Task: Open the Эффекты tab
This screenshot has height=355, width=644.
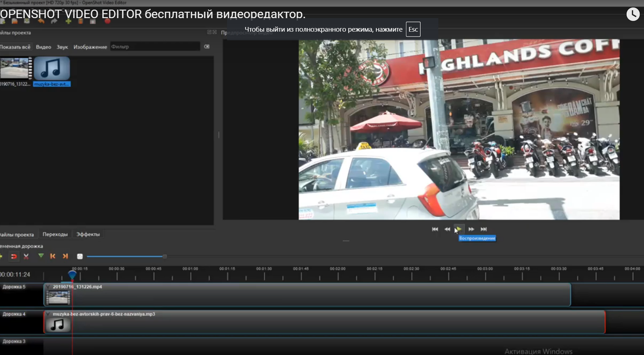Action: tap(89, 234)
